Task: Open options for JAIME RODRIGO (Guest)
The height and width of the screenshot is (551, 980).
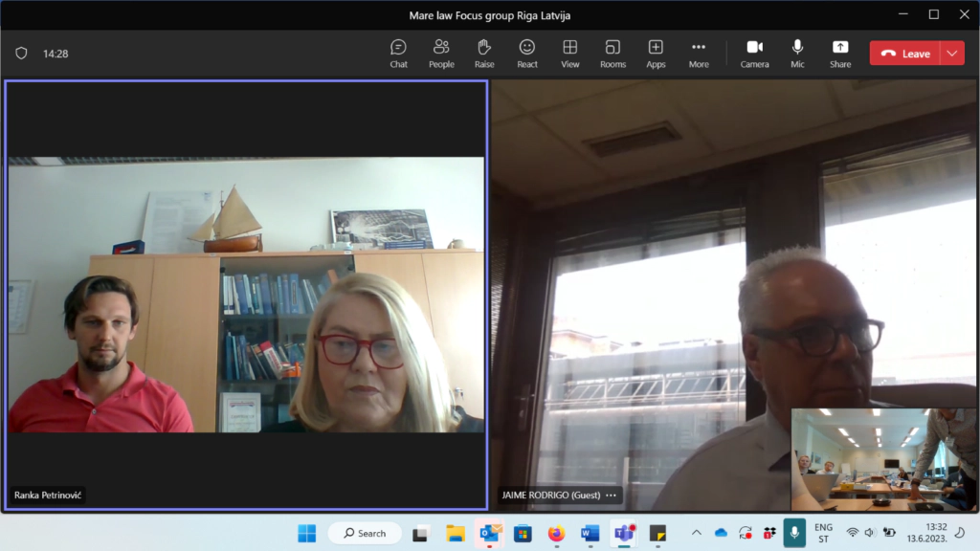Action: (x=611, y=496)
